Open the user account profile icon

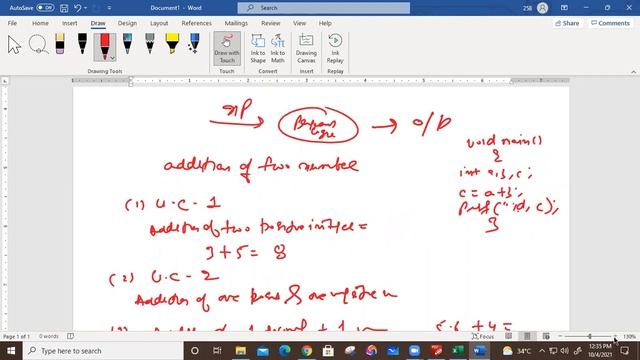point(542,8)
